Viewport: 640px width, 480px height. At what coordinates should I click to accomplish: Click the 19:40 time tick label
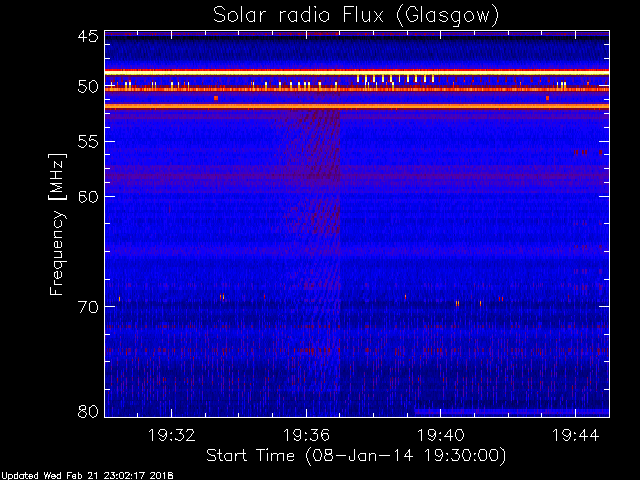pos(440,435)
